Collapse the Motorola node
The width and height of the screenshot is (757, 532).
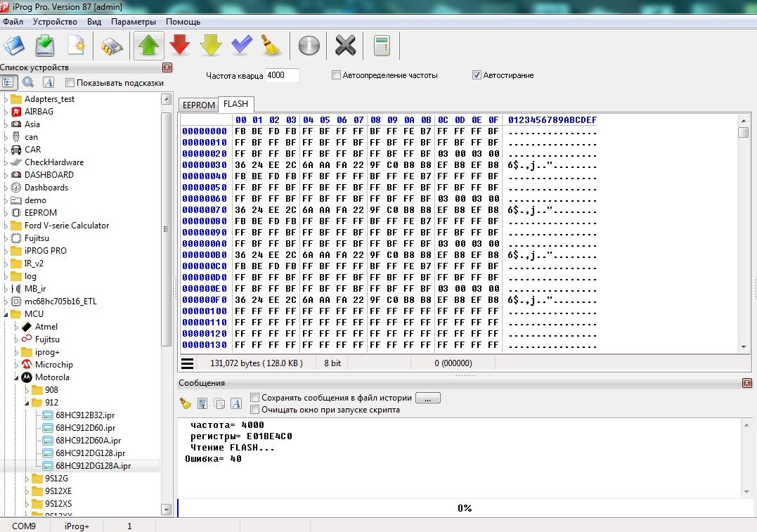coord(16,377)
